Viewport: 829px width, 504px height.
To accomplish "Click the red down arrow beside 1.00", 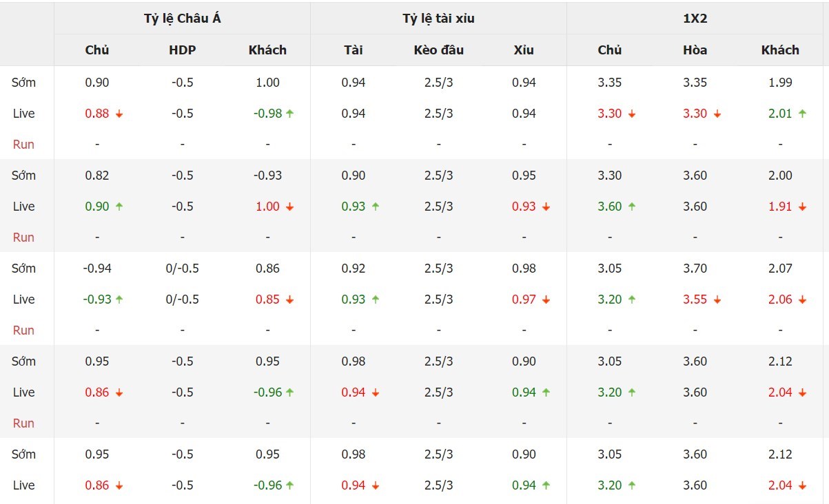I will point(290,207).
